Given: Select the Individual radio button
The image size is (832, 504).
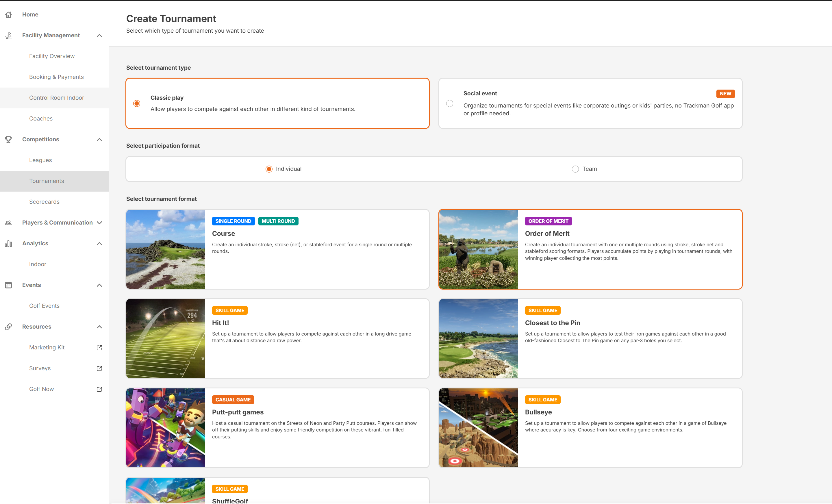Looking at the screenshot, I should coord(269,169).
